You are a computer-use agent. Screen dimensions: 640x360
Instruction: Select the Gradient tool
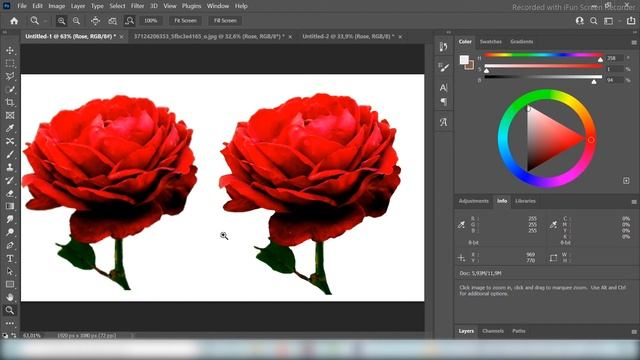pos(10,206)
